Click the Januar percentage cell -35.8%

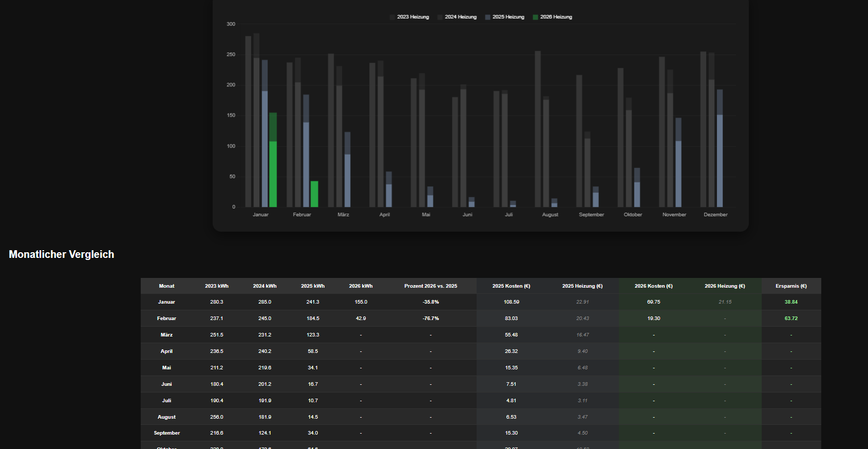tap(430, 302)
